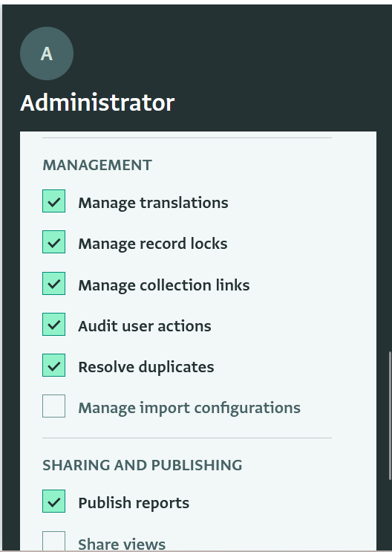Viewport: 392px width, 552px height.
Task: Disable the Audit user actions checkbox
Action: tap(54, 324)
